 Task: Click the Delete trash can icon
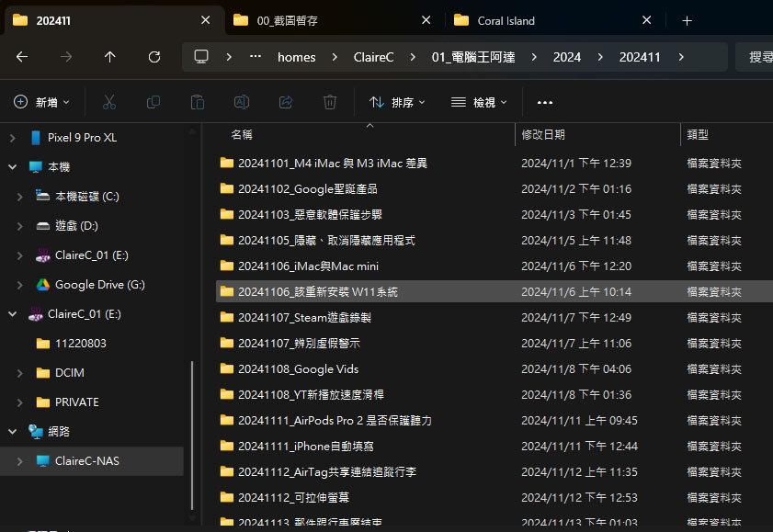click(329, 102)
